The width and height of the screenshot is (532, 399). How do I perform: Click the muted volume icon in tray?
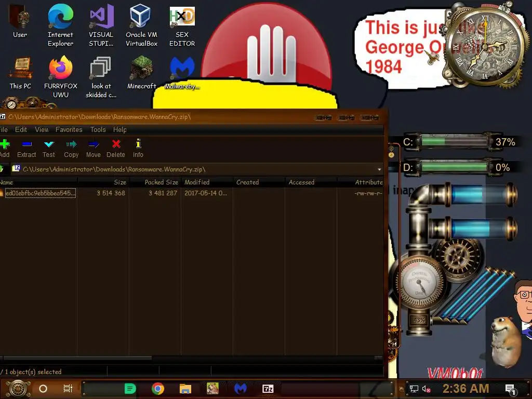[426, 389]
